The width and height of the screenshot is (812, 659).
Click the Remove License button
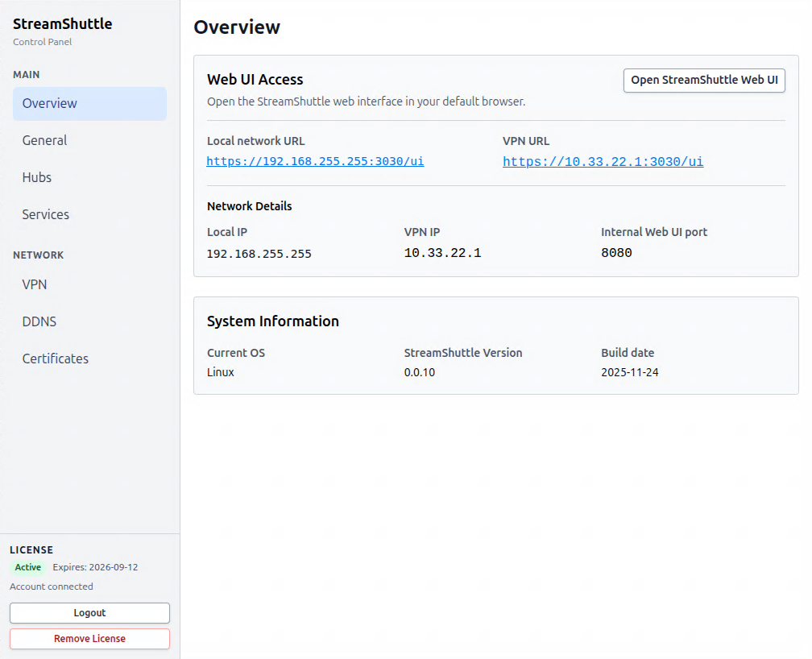click(89, 639)
